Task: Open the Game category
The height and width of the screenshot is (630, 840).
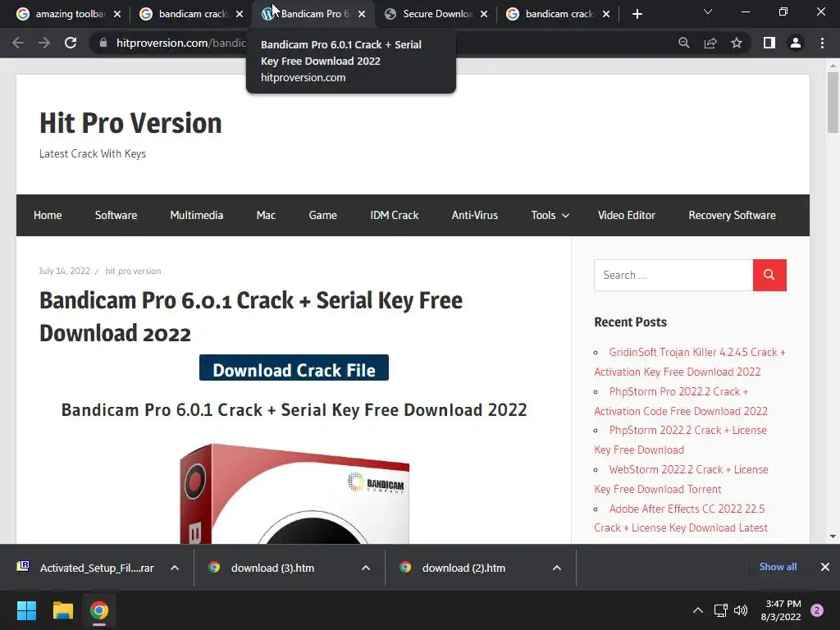Action: coord(322,216)
